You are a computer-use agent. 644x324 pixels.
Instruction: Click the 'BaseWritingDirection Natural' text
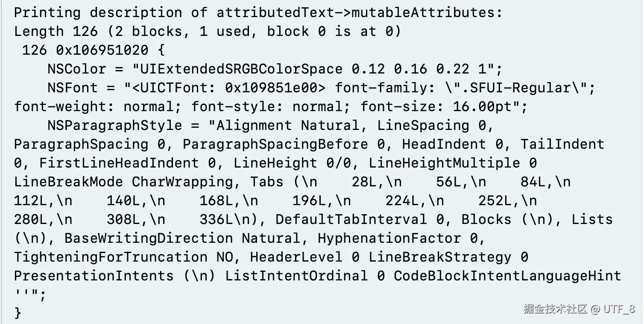[182, 238]
